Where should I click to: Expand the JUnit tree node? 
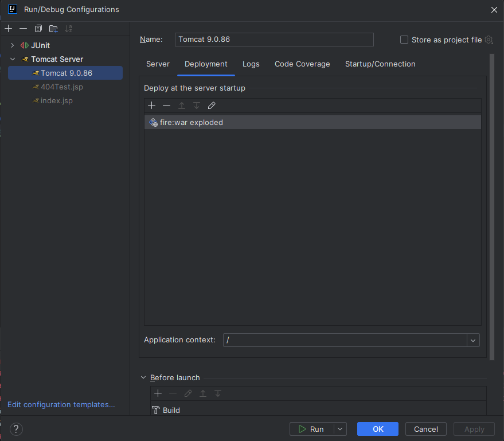(12, 45)
